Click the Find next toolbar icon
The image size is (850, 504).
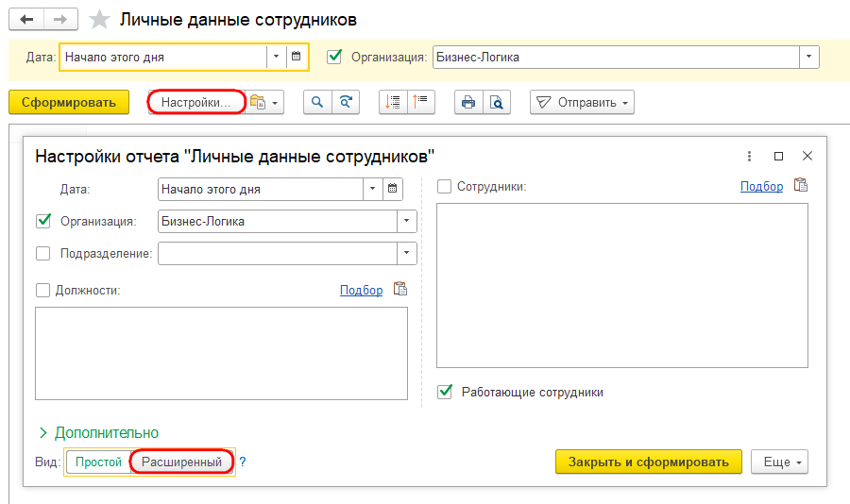click(346, 103)
